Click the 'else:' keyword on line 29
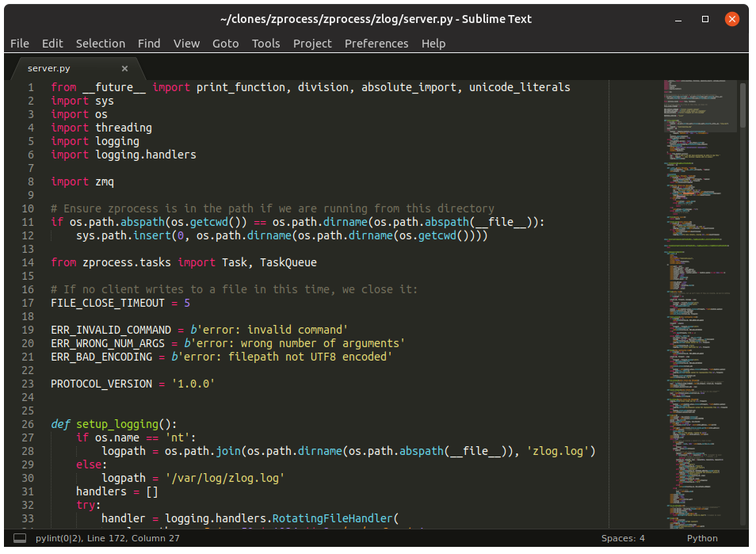The image size is (756, 554). (92, 464)
